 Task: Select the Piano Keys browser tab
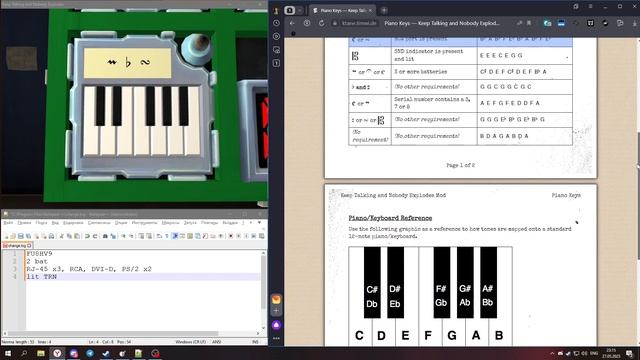[x=342, y=10]
